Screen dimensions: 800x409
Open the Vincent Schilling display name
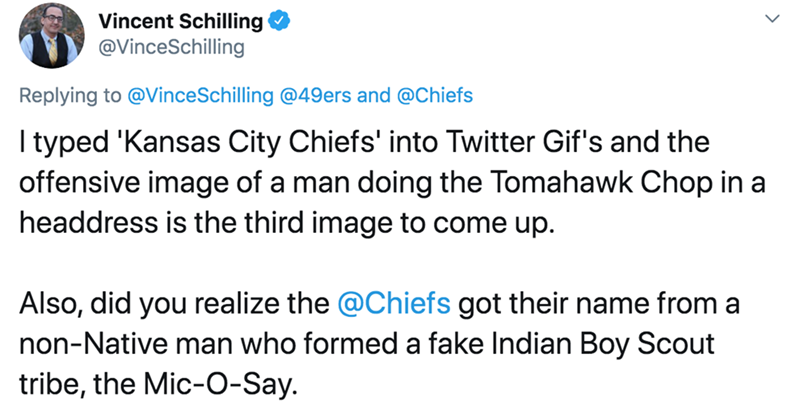[x=180, y=21]
